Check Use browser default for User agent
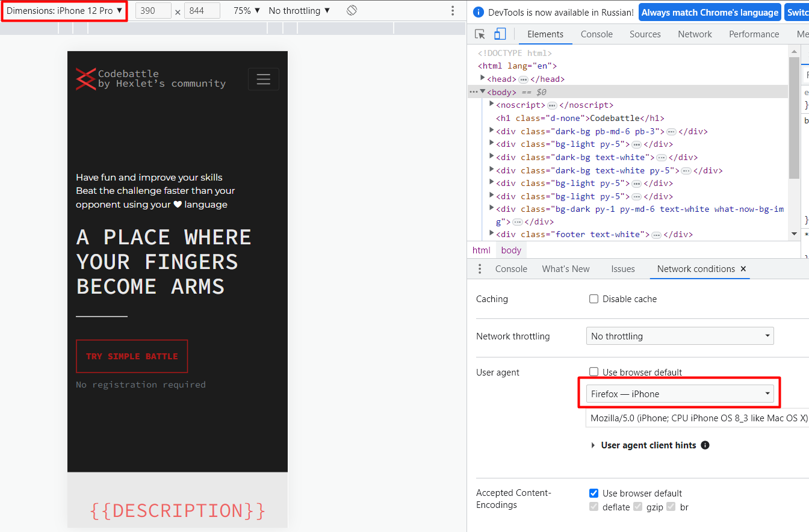 (594, 373)
